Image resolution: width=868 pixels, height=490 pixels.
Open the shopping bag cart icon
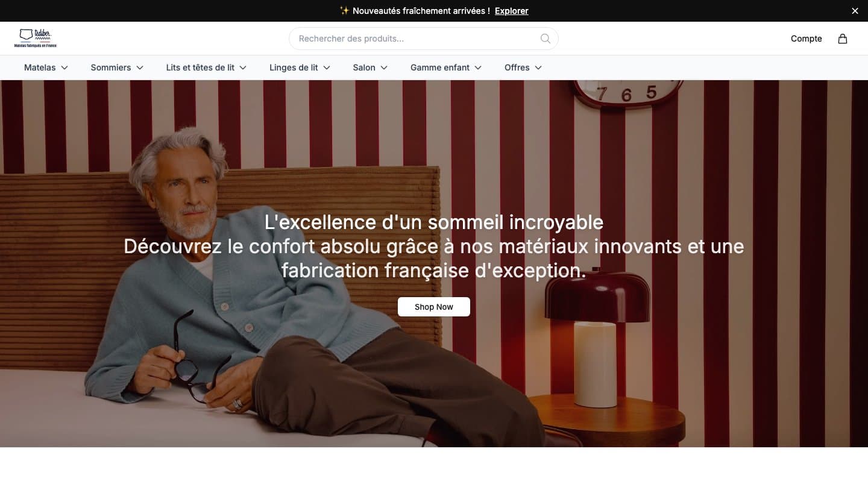pos(843,39)
